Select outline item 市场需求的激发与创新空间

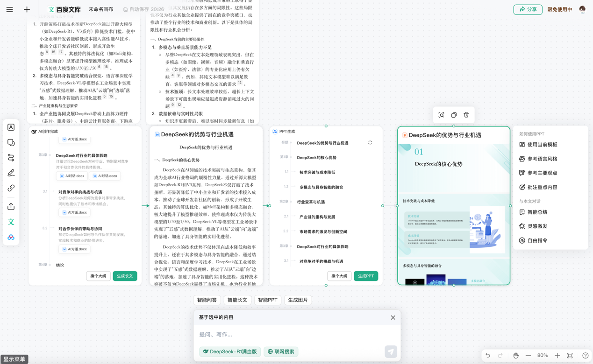[x=323, y=231]
